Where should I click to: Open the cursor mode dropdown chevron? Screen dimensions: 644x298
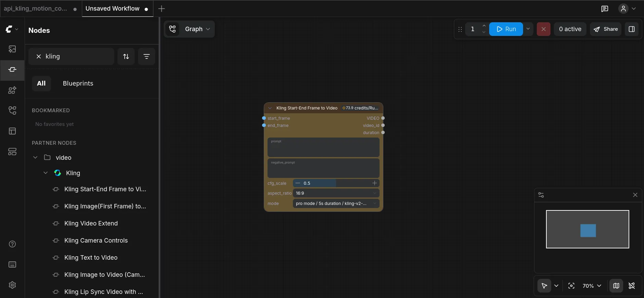(x=556, y=286)
